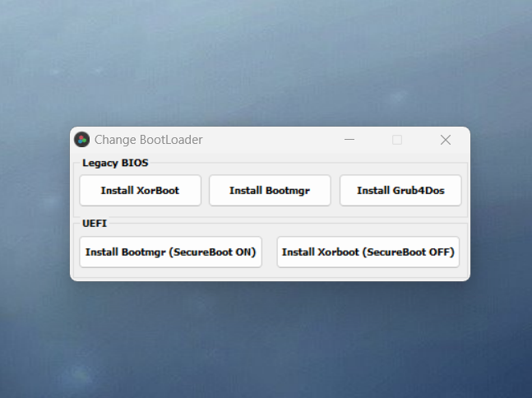
Task: Click the Change BootLoader app icon
Action: tap(81, 140)
